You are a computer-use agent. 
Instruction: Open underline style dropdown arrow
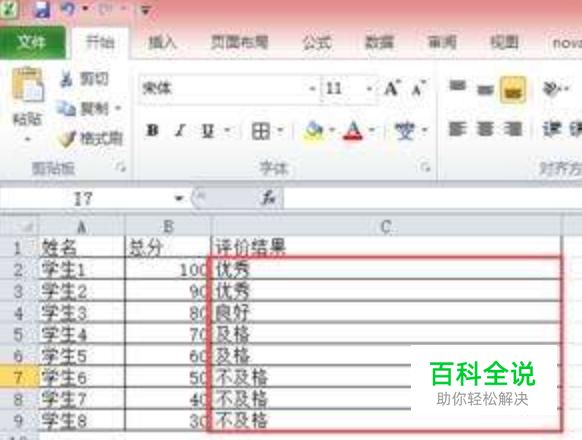coord(227,131)
